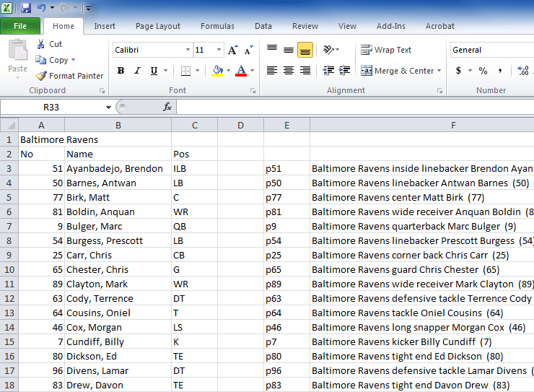The height and width of the screenshot is (392, 534).
Task: Toggle Middle Align
Action: coord(289,50)
